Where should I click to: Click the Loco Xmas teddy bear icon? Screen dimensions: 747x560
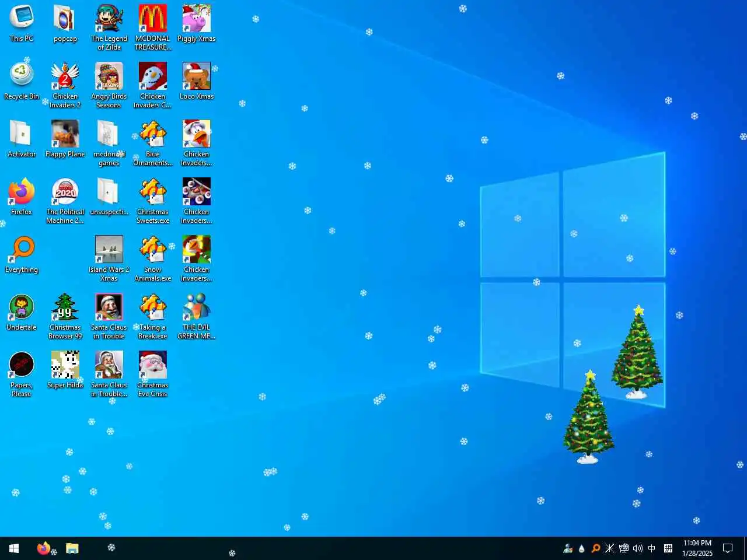coord(197,82)
